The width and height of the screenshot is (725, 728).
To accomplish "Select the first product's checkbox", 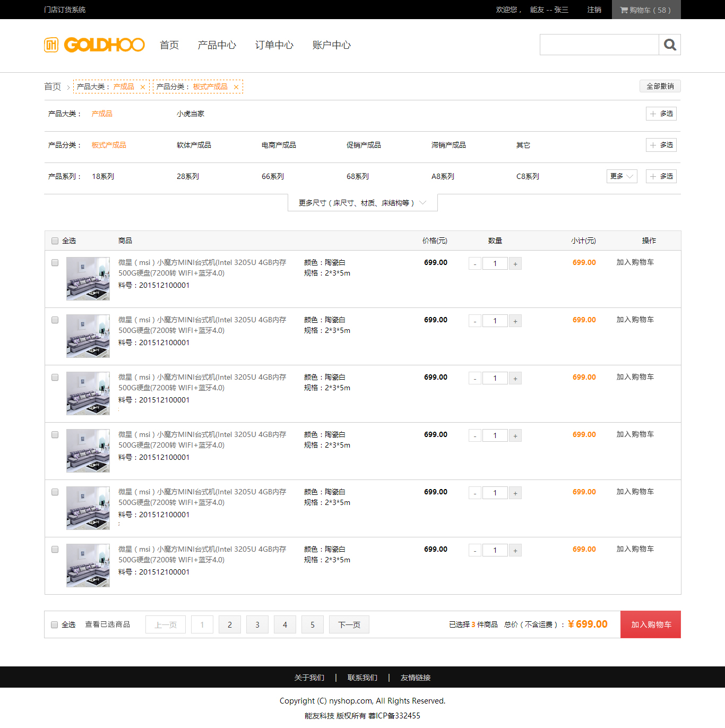I will tap(55, 263).
